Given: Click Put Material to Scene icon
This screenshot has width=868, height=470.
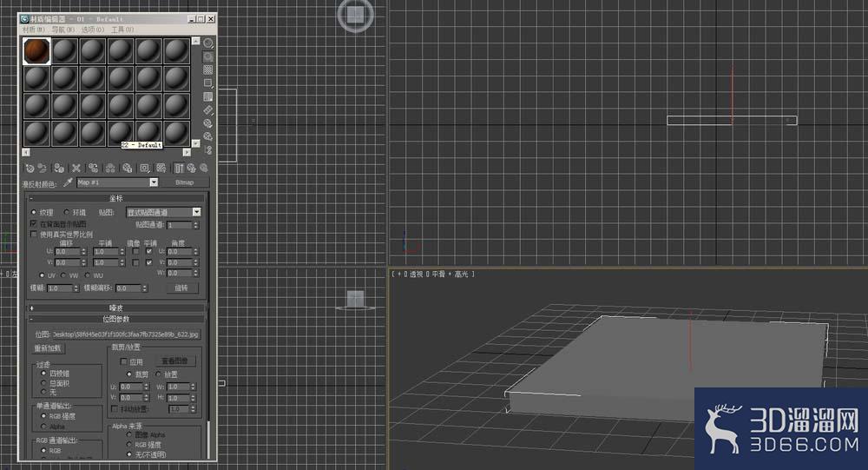Looking at the screenshot, I should tap(43, 168).
